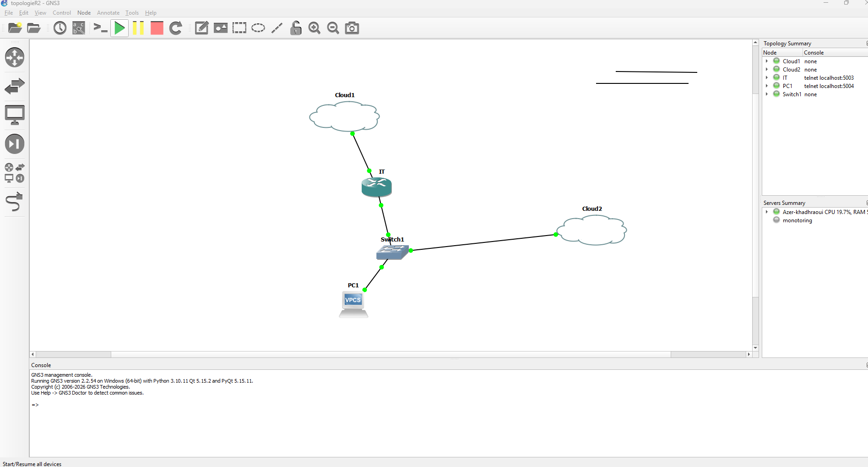Take a screenshot with the camera icon
Viewport: 868px width, 467px height.
[x=352, y=28]
